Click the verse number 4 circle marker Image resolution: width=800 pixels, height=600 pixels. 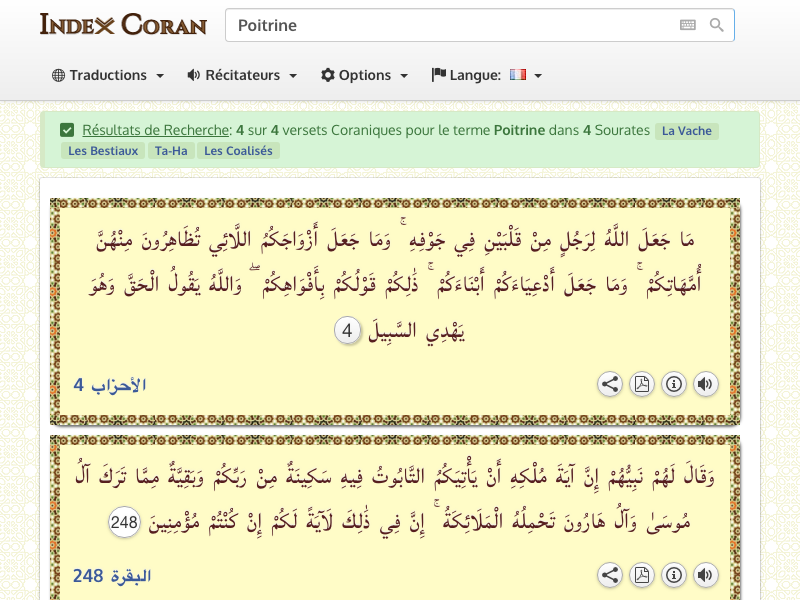pyautogui.click(x=347, y=331)
